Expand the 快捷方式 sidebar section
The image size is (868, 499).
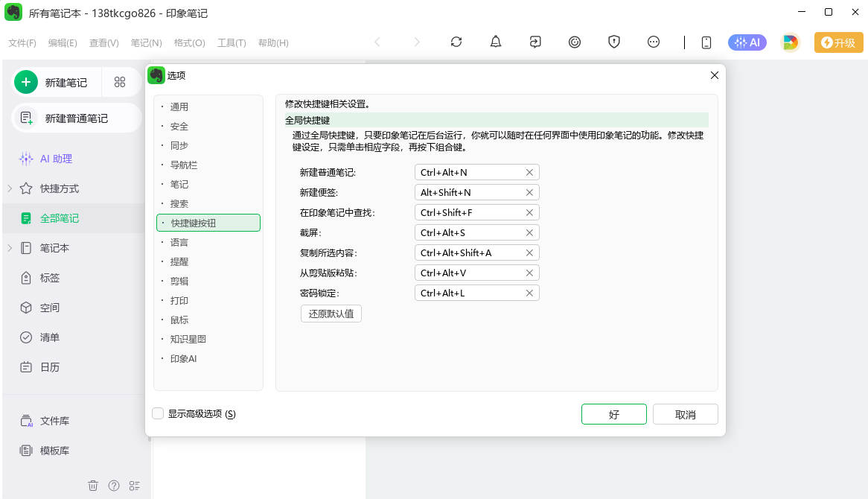pos(10,188)
